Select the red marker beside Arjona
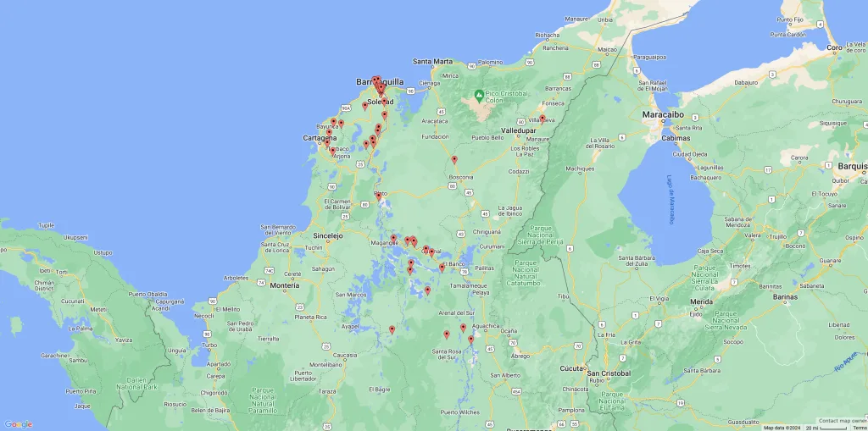This screenshot has width=868, height=431. pos(332,151)
